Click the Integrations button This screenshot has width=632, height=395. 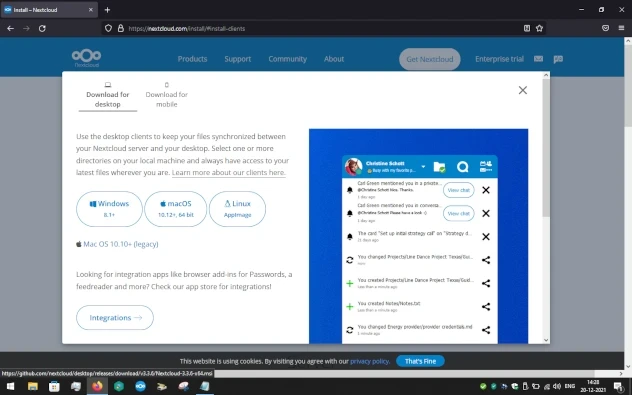(x=115, y=318)
